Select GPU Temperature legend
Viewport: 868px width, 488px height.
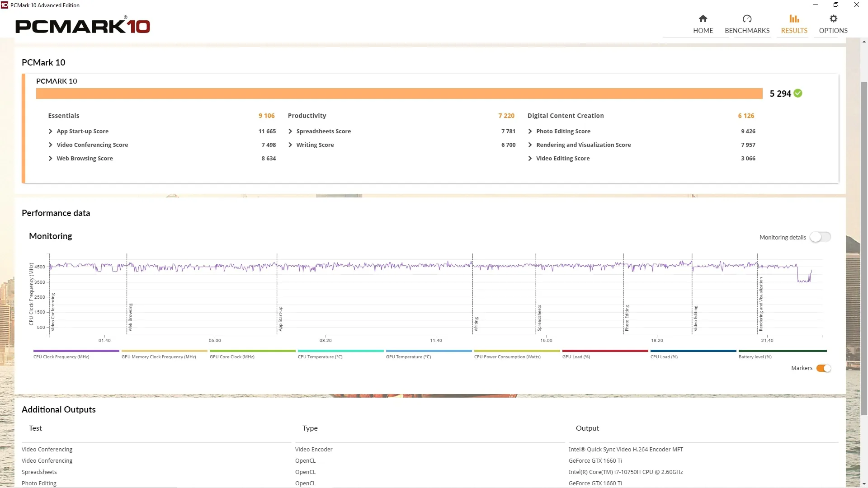pyautogui.click(x=429, y=354)
